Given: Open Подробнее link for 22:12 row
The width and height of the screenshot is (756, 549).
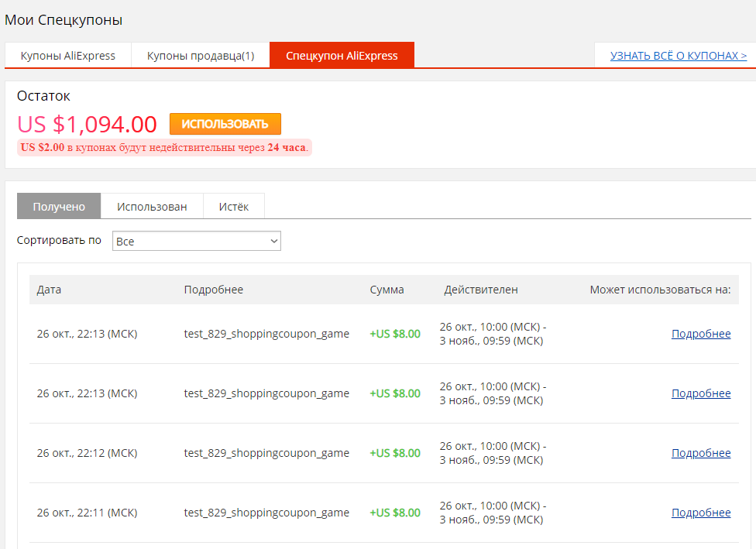Looking at the screenshot, I should [x=701, y=453].
